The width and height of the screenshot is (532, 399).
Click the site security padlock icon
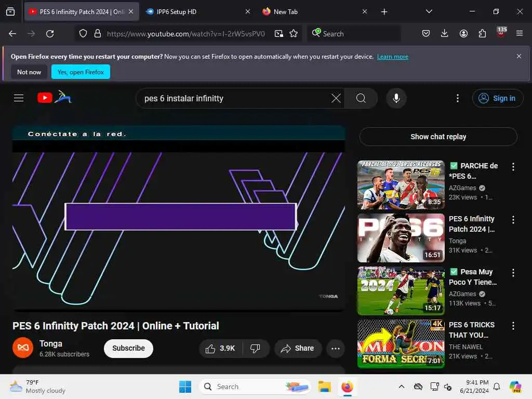(x=98, y=34)
